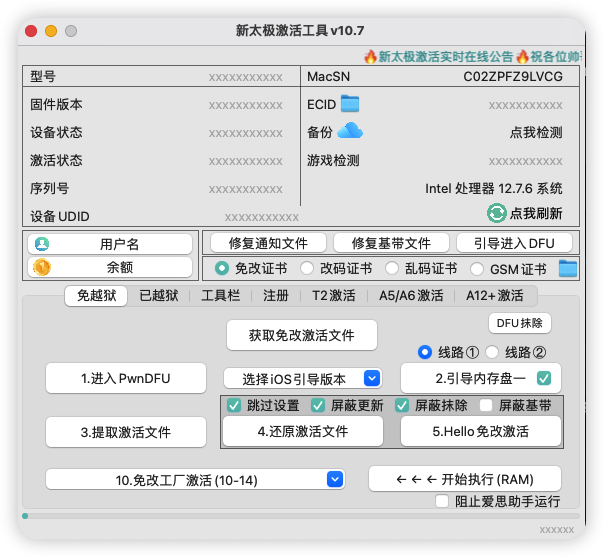This screenshot has width=604, height=557.
Task: Click 1.进入PwnDFU button
Action: point(126,378)
